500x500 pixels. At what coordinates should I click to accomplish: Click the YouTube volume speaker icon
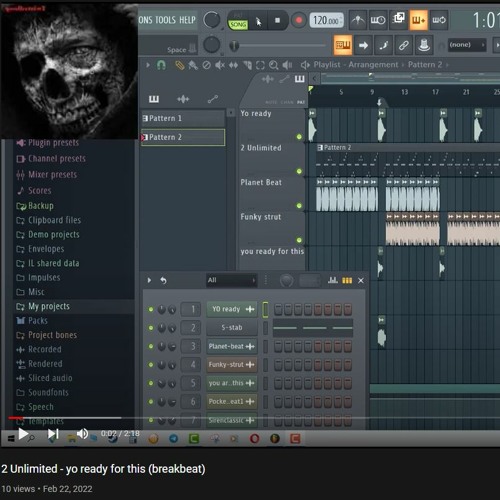click(x=82, y=434)
